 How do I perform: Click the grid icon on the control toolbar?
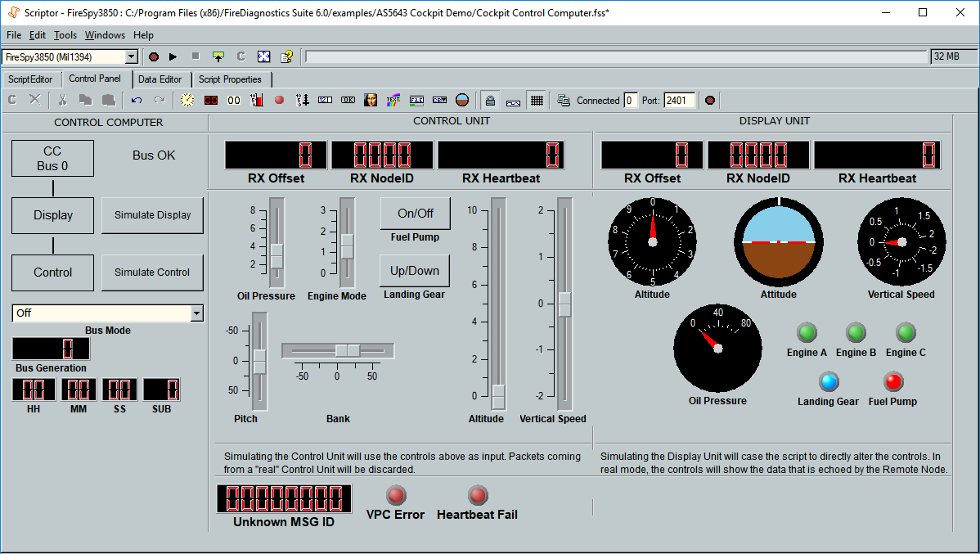(537, 99)
